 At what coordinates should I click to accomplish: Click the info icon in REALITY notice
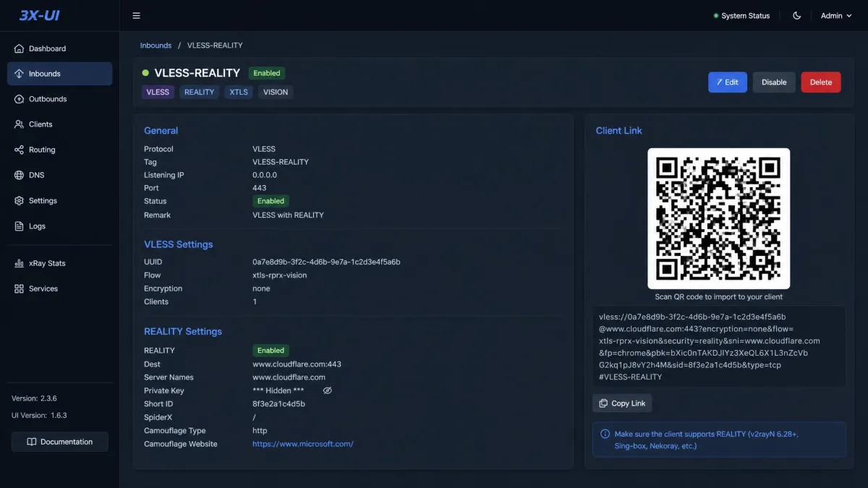pos(605,434)
